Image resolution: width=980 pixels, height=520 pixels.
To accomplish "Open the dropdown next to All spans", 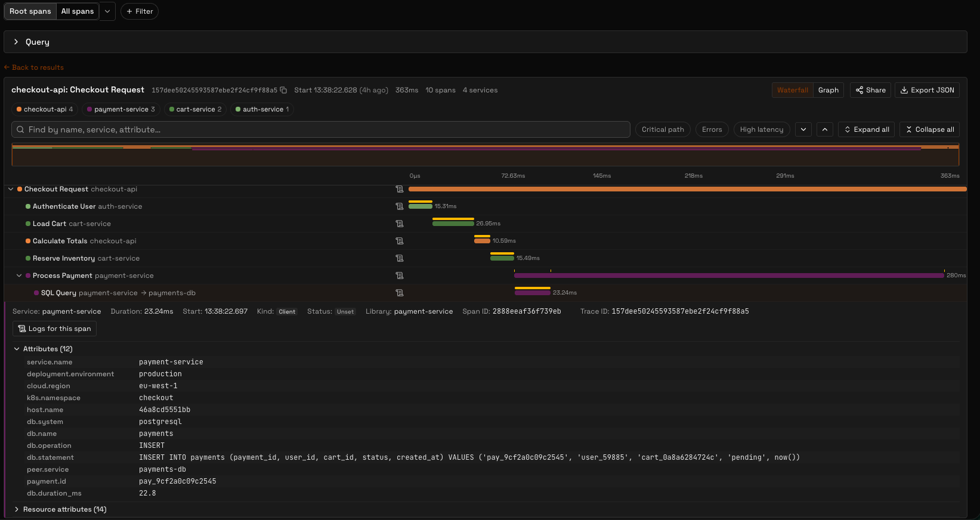I will [x=107, y=11].
